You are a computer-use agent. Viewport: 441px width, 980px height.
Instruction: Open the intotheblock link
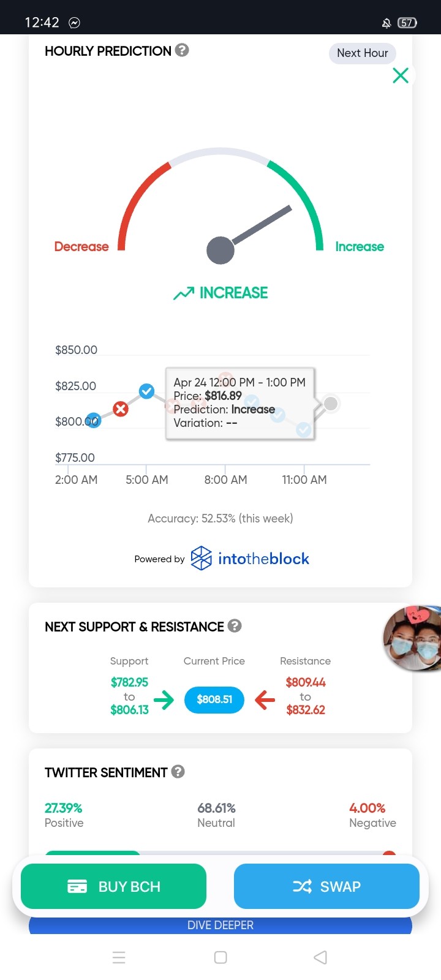(x=250, y=559)
